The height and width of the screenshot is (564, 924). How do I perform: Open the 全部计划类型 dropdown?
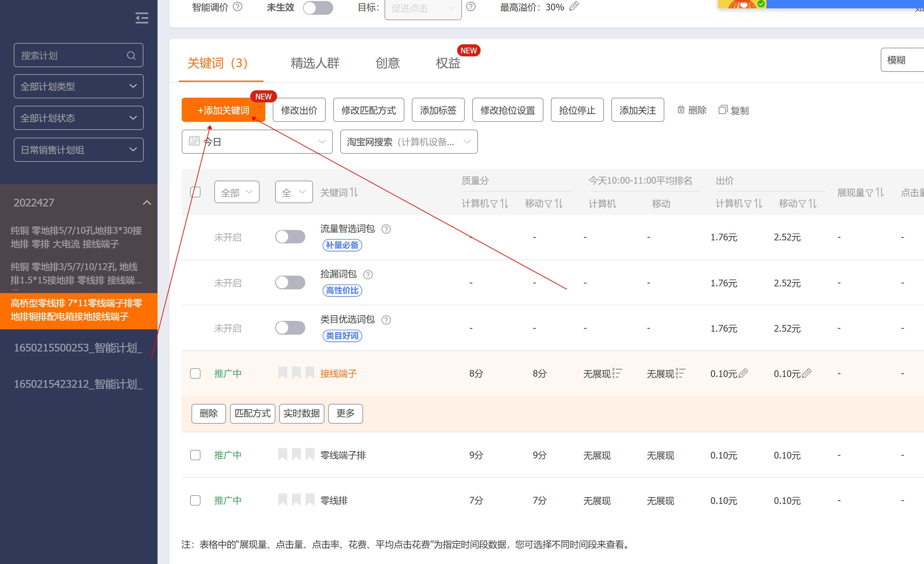pos(78,86)
